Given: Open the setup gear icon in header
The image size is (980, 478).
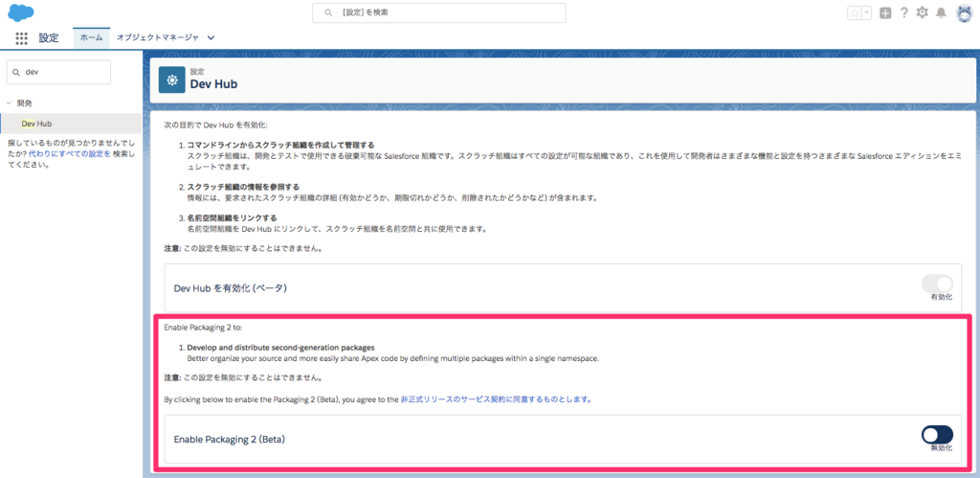Looking at the screenshot, I should coord(922,13).
